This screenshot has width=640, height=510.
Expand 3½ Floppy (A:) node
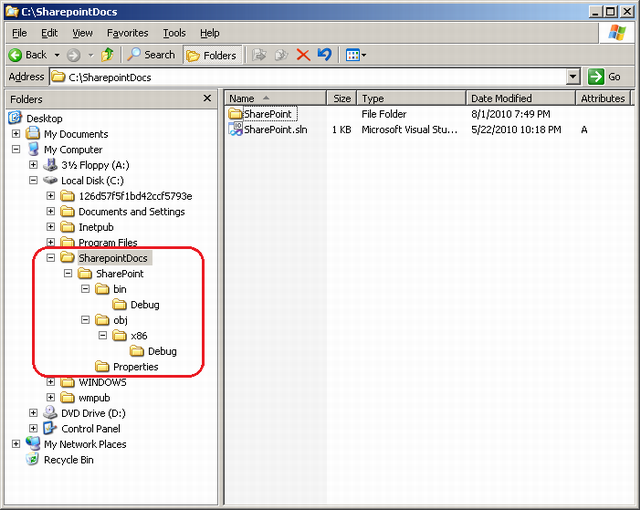33,164
